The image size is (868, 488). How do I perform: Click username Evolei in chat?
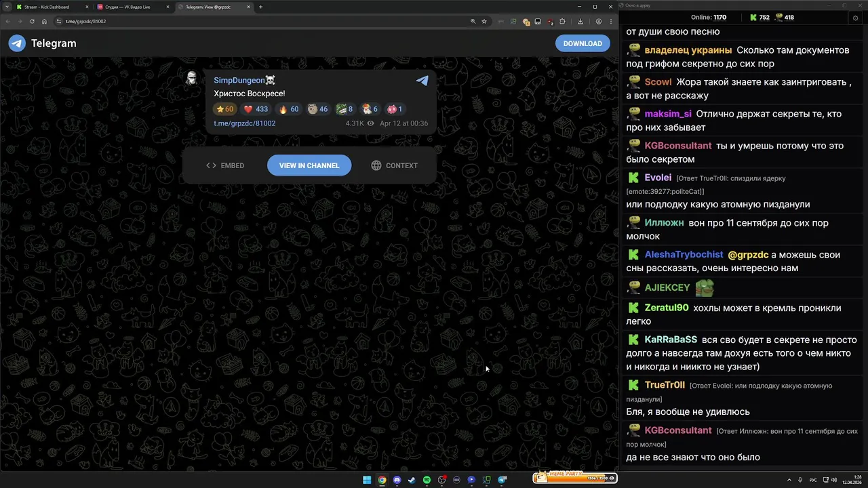(x=658, y=178)
